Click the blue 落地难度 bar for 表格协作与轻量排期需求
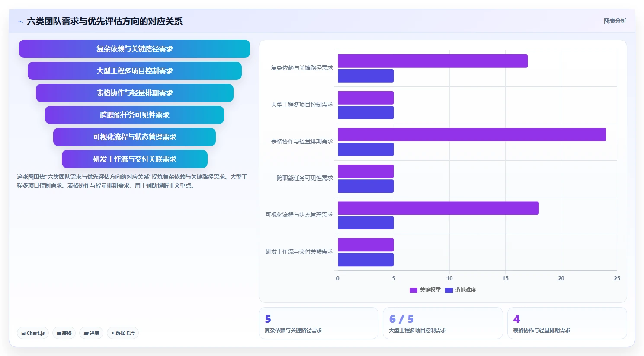The width and height of the screenshot is (644, 356). [x=365, y=149]
